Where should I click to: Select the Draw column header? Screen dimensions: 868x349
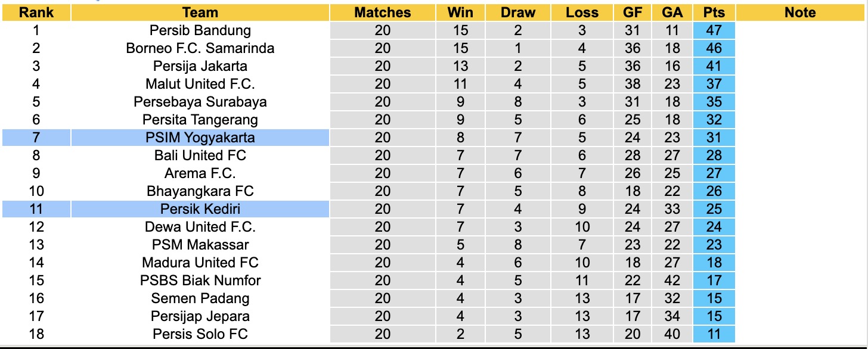(518, 13)
